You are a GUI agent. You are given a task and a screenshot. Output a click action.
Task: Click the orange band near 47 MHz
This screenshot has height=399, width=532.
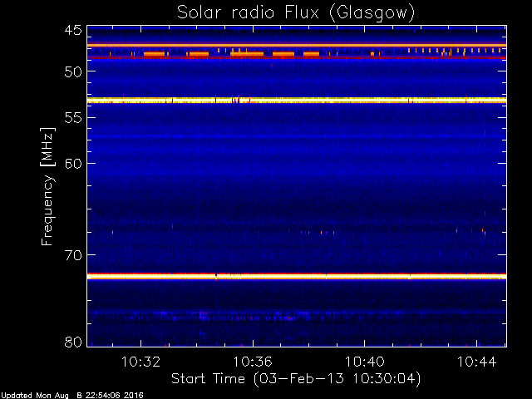point(297,45)
